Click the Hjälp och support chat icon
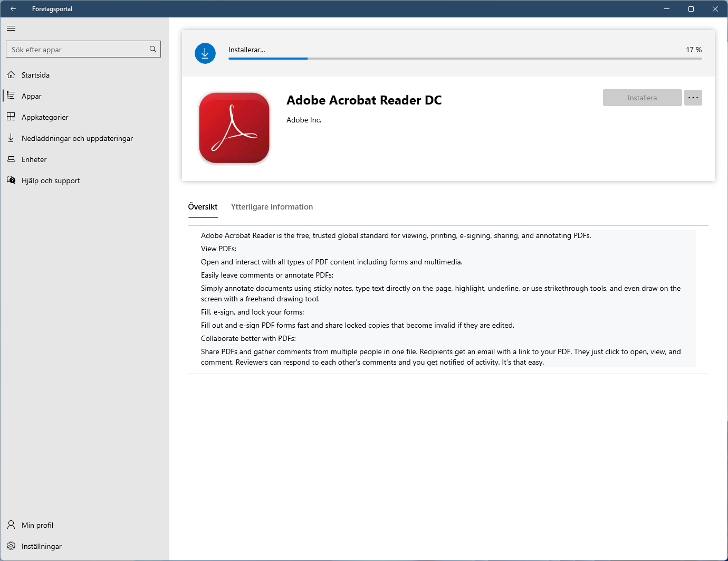Screen dimensions: 728x561 coord(11,180)
